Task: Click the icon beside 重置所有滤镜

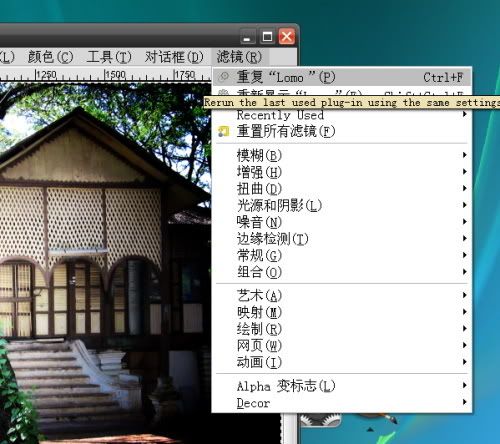Action: pos(223,132)
